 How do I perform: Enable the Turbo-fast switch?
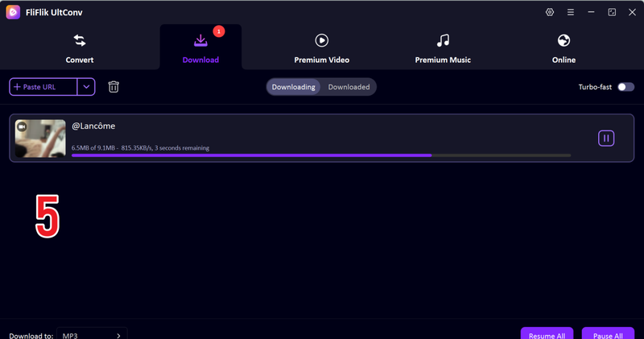626,87
